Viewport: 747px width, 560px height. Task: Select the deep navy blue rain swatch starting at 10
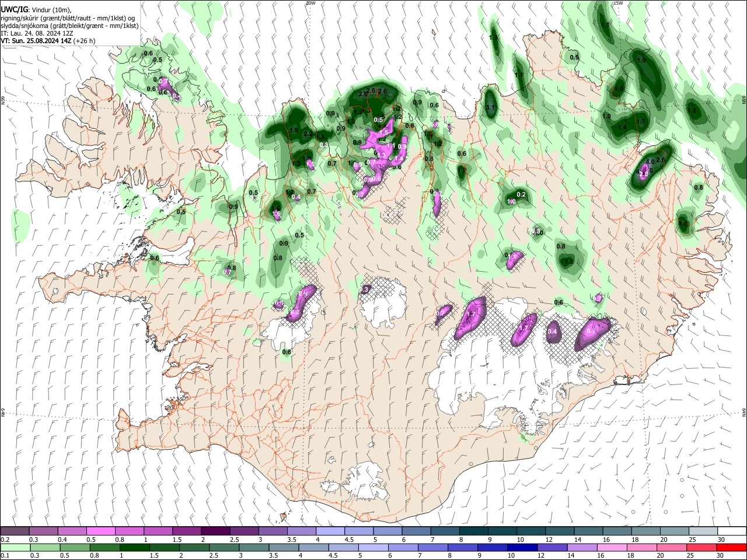coord(522,547)
